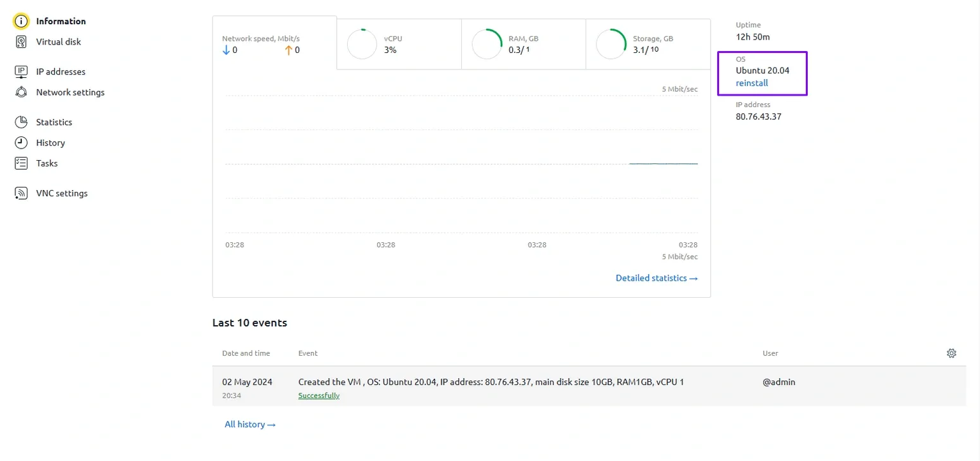
Task: Click the Successfully status link
Action: pyautogui.click(x=318, y=396)
